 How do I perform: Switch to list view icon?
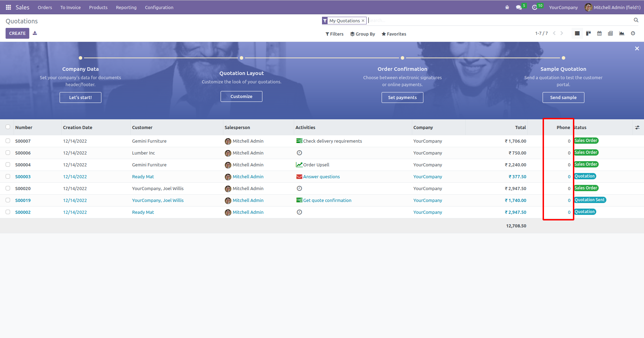(577, 33)
